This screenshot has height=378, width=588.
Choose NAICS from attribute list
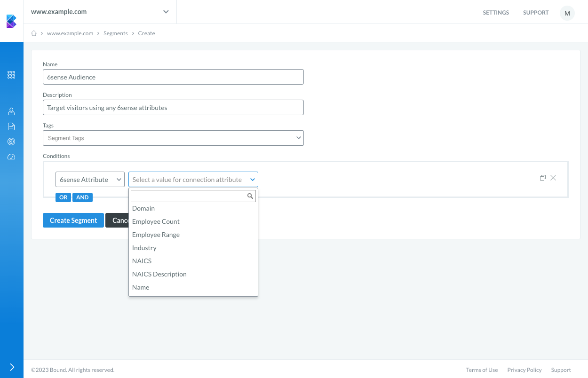193,261
